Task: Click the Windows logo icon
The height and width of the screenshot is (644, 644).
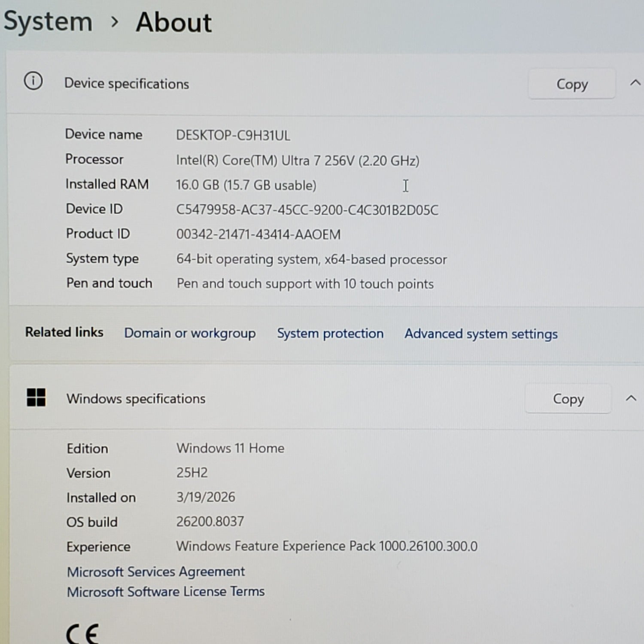Action: 36,397
